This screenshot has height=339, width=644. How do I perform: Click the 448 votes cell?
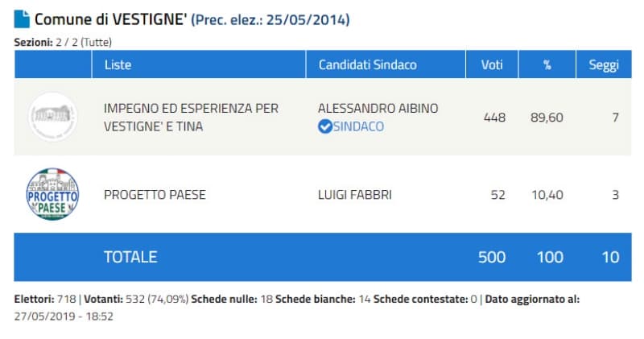(x=494, y=118)
